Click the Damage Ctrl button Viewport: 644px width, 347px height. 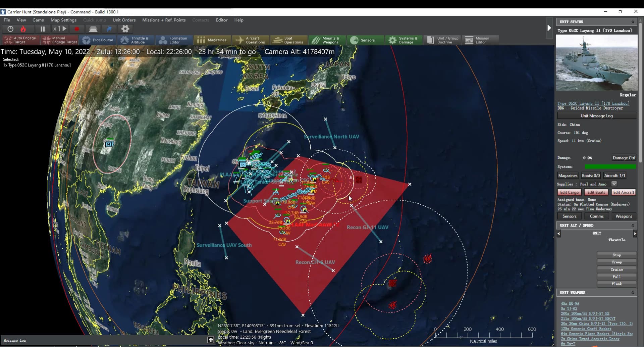point(624,158)
